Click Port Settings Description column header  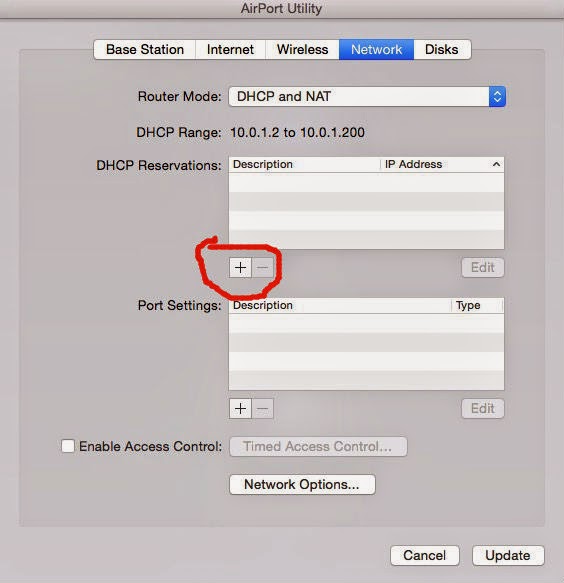tap(340, 305)
